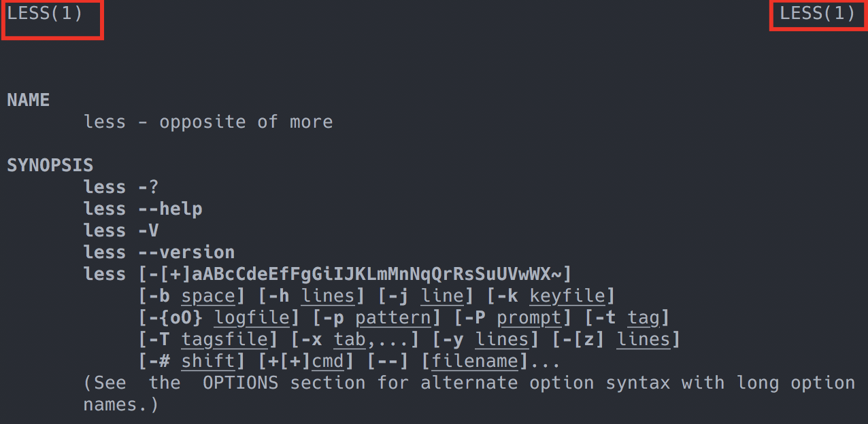Click the "less -V" synopsis line
The image size is (868, 424).
pos(121,231)
